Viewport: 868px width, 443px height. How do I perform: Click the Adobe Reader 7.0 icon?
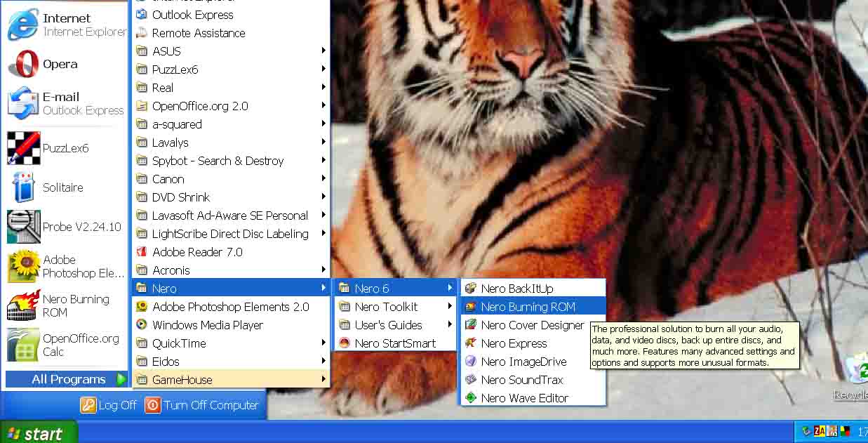pos(141,252)
